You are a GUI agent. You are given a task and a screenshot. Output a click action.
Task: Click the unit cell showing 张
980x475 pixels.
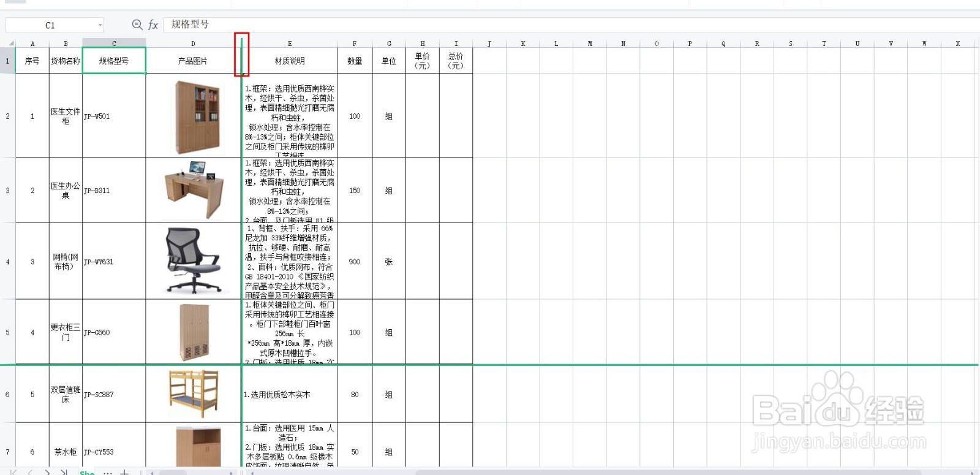(389, 262)
